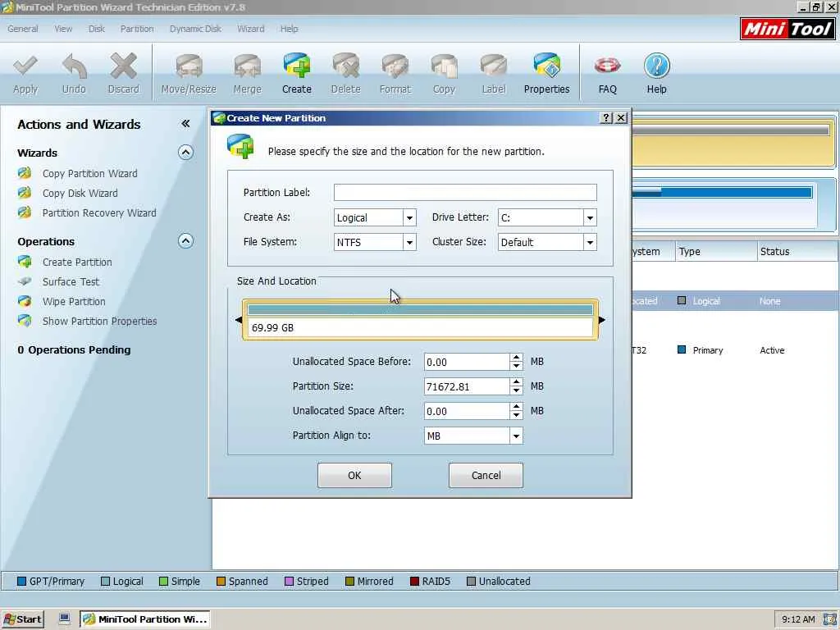Click the Windows Start button
The height and width of the screenshot is (630, 840).
22,619
